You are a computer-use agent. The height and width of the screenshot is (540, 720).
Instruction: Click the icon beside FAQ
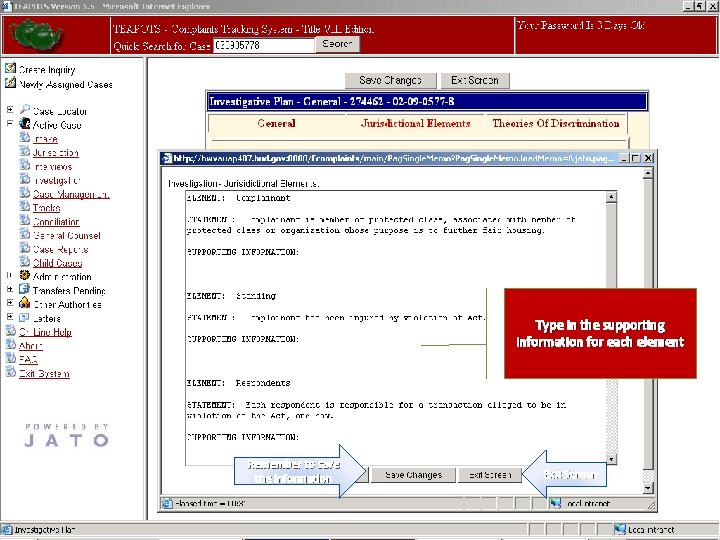pyautogui.click(x=10, y=358)
